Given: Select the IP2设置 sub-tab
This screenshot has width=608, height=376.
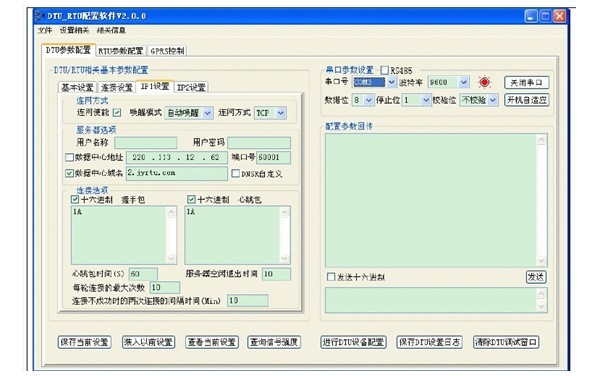Looking at the screenshot, I should 191,87.
